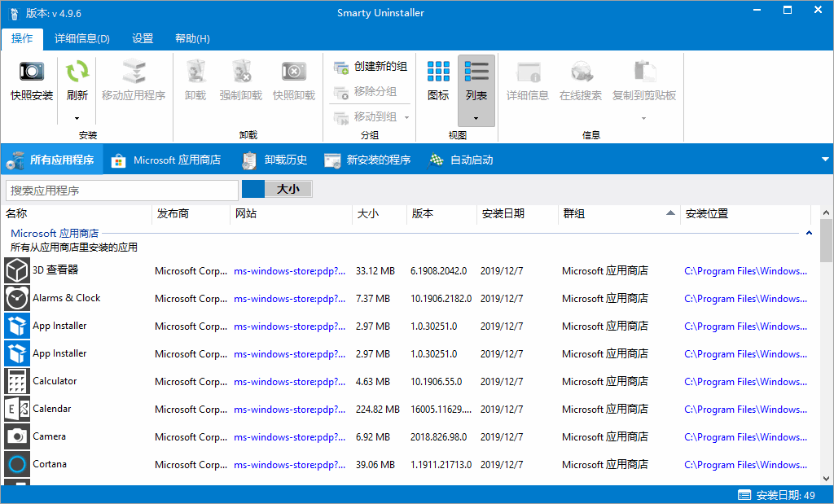Click the 搜索应用程序 search field
This screenshot has width=834, height=504.
(x=122, y=191)
